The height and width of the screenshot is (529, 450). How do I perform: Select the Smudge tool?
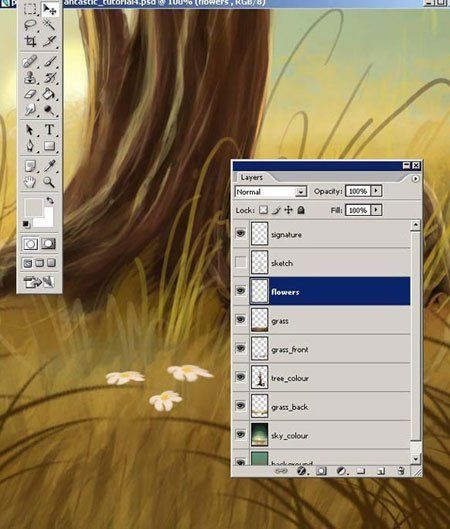(x=30, y=110)
